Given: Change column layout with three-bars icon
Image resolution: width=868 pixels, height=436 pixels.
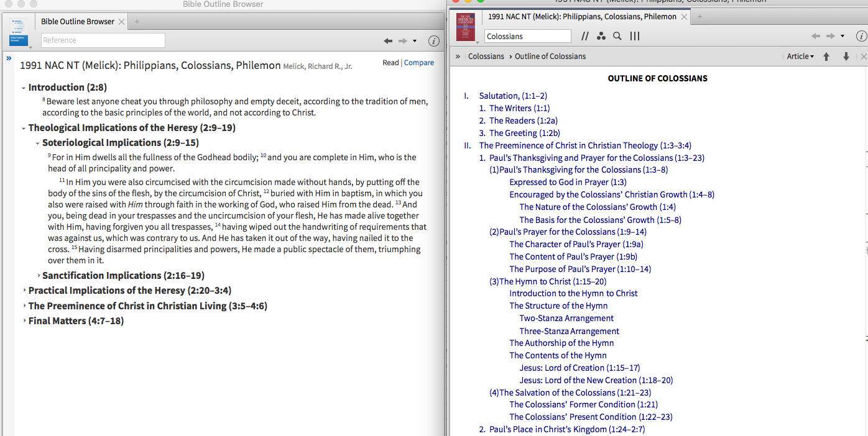Looking at the screenshot, I should pyautogui.click(x=635, y=37).
